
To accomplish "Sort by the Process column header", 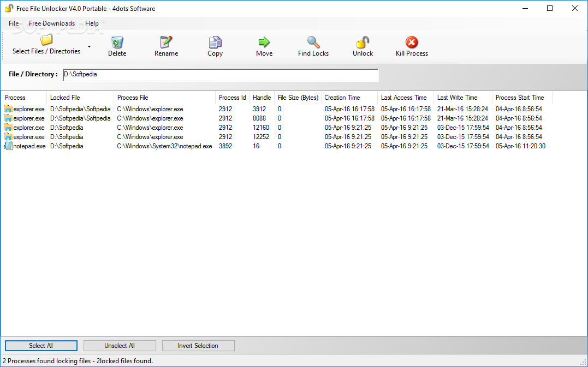I will (x=24, y=98).
